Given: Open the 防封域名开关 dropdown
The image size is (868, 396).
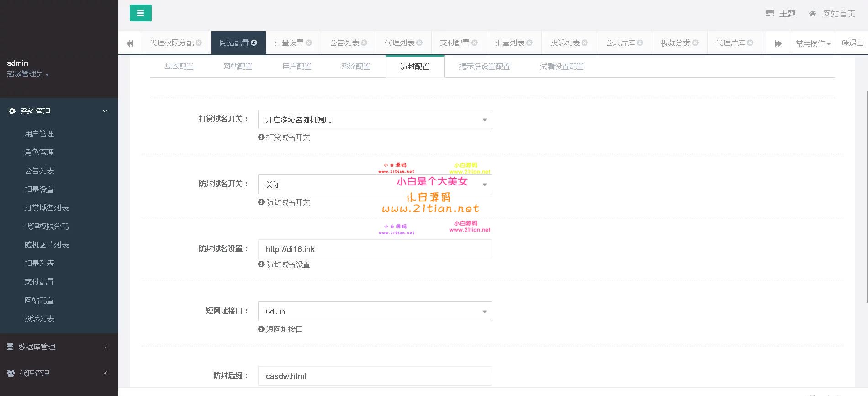Looking at the screenshot, I should 375,185.
